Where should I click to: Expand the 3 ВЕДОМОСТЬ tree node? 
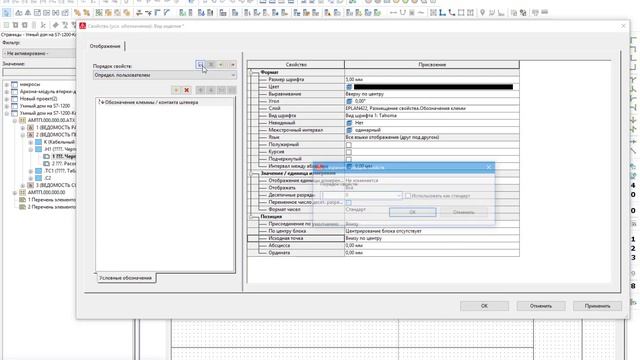coord(23,186)
